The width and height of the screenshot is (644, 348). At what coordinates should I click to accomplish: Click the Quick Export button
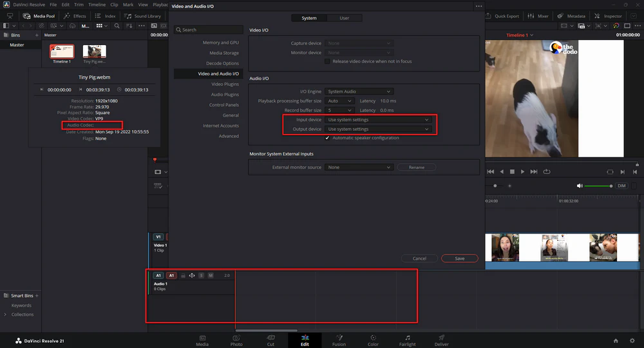(x=502, y=16)
